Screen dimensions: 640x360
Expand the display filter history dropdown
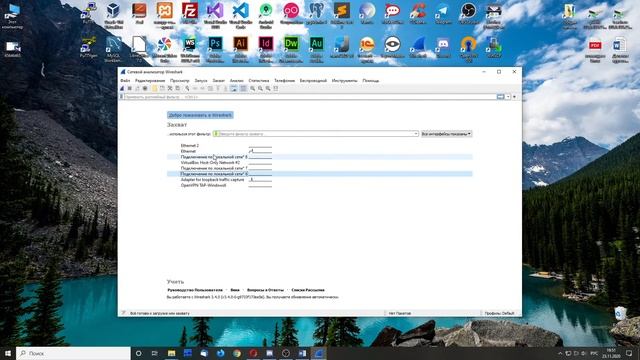point(508,97)
